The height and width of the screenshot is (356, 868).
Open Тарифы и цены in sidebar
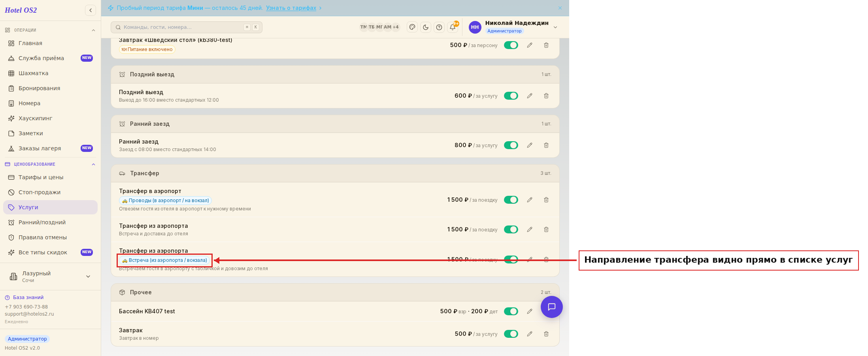50,177
